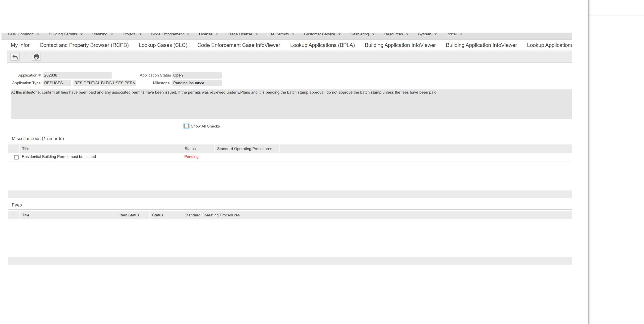Click the Application # field
Viewport: 644px width, 324px height.
pos(77,75)
